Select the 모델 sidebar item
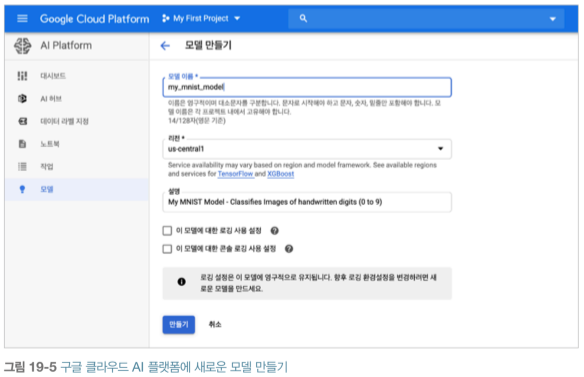Image resolution: width=584 pixels, height=377 pixels. pyautogui.click(x=77, y=189)
